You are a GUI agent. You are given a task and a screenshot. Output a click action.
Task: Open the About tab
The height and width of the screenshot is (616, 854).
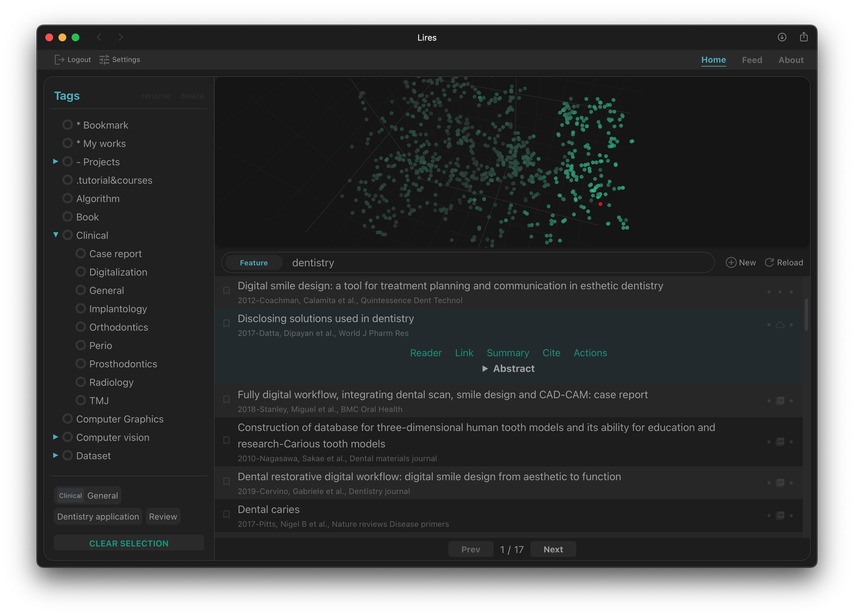coord(791,60)
